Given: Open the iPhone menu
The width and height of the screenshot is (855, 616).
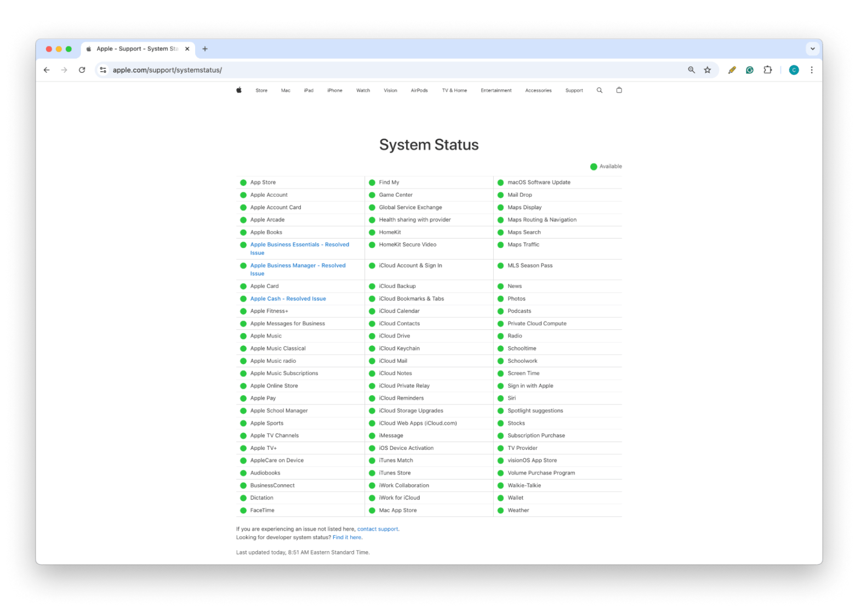Looking at the screenshot, I should [335, 90].
